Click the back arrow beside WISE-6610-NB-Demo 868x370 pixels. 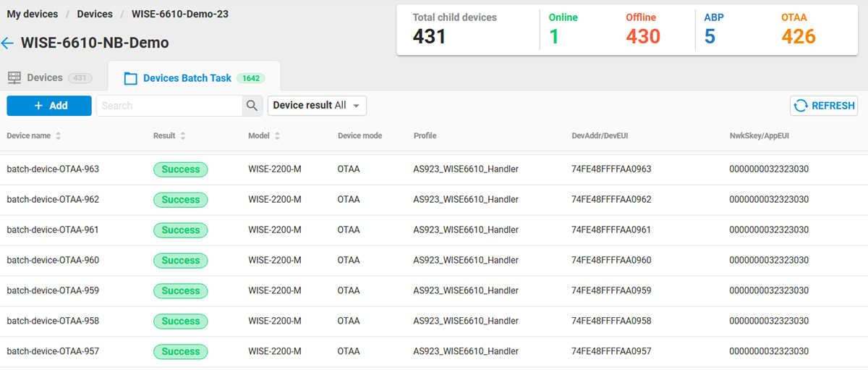click(x=8, y=43)
